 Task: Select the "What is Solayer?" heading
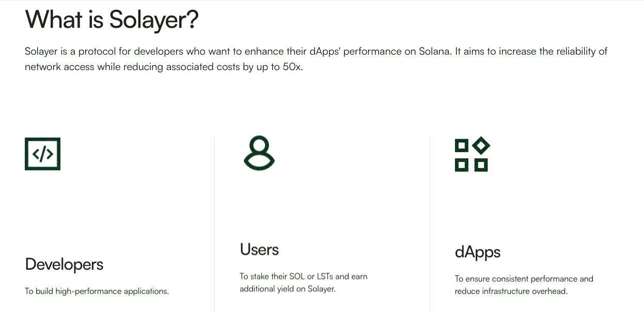[112, 20]
